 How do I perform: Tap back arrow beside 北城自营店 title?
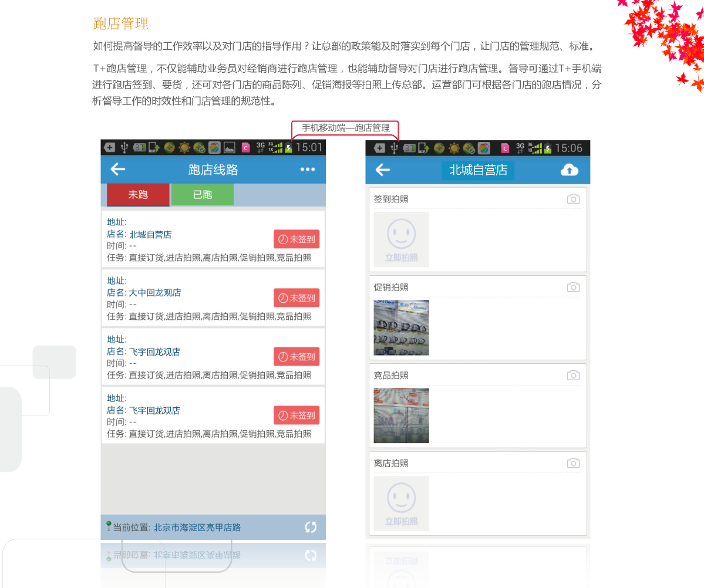coord(383,170)
